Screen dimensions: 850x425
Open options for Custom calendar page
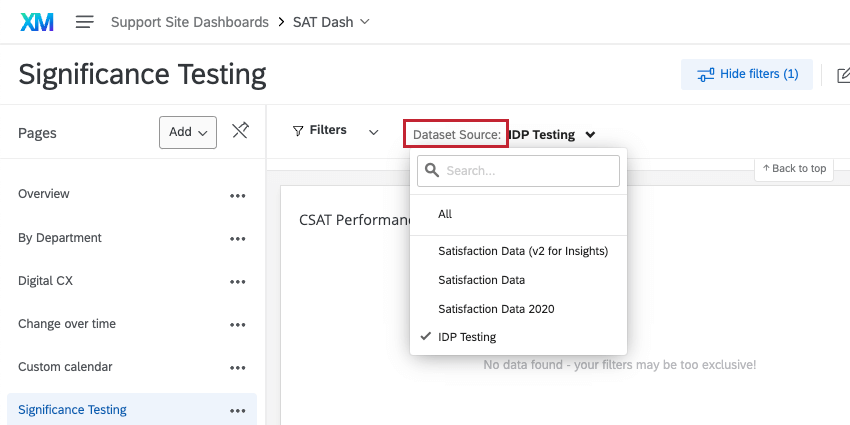238,368
